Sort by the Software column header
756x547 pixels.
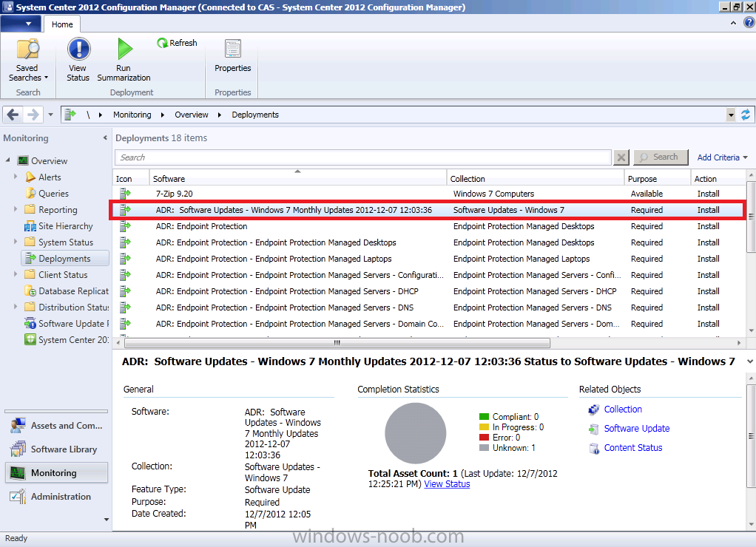point(298,178)
